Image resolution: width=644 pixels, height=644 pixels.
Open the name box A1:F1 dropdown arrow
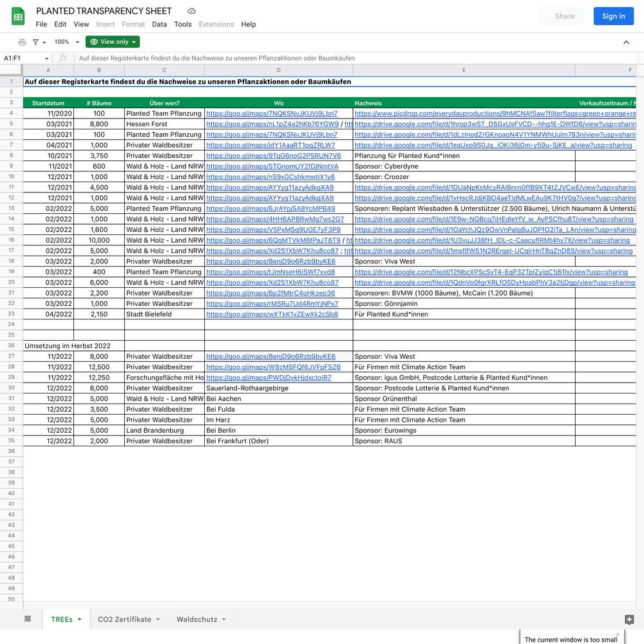(46, 59)
